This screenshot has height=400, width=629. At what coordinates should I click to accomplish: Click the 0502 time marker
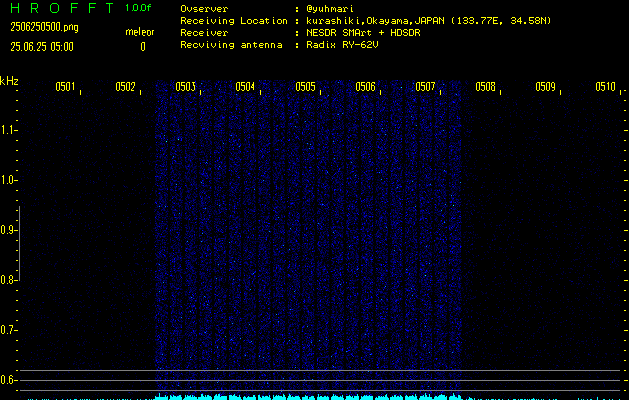coord(125,87)
